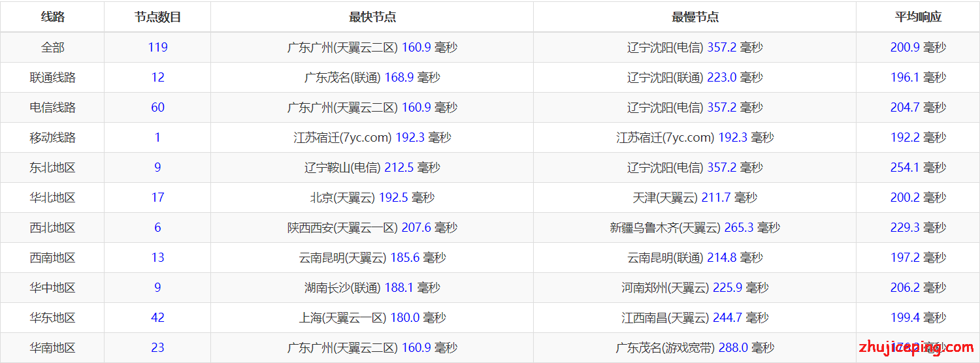This screenshot has height=363, width=980.
Task: Click 全部 row slowest node 辽宁沈阳(电信) 357.2
Action: (695, 47)
